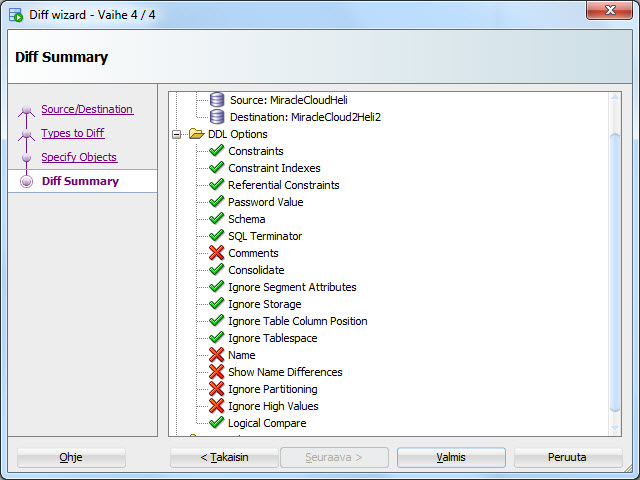The image size is (640, 480).
Task: Select the 'Schema' option text
Action: tap(247, 219)
